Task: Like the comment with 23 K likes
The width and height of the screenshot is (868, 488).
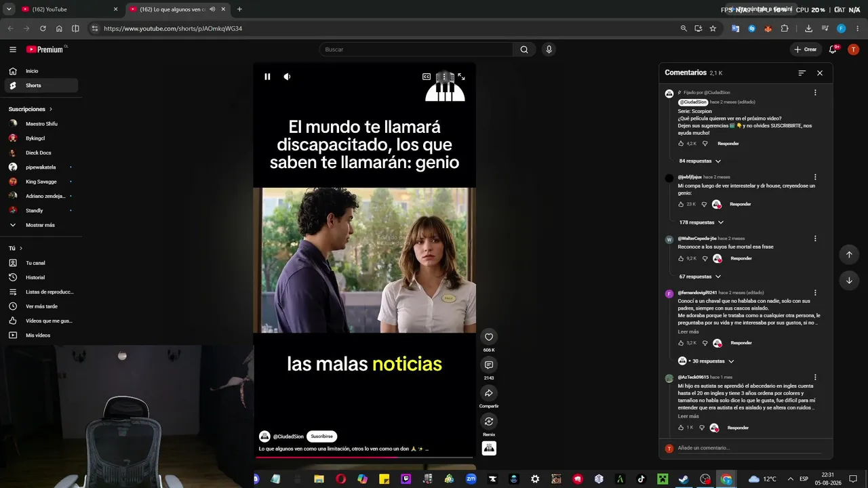Action: (682, 204)
